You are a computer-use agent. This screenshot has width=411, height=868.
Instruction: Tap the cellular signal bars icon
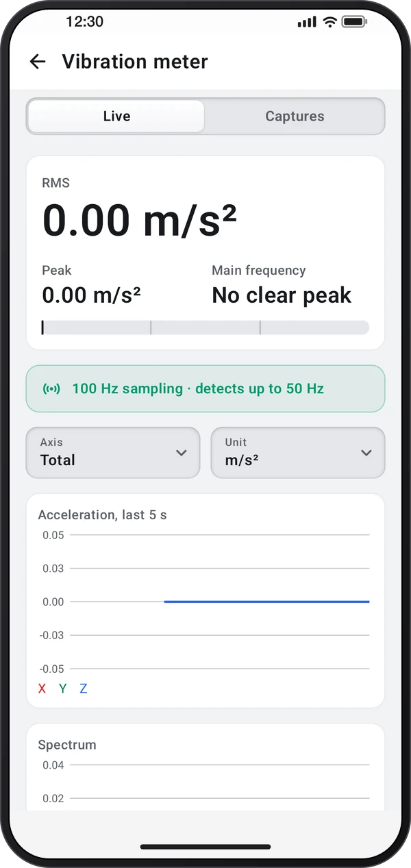coord(307,22)
